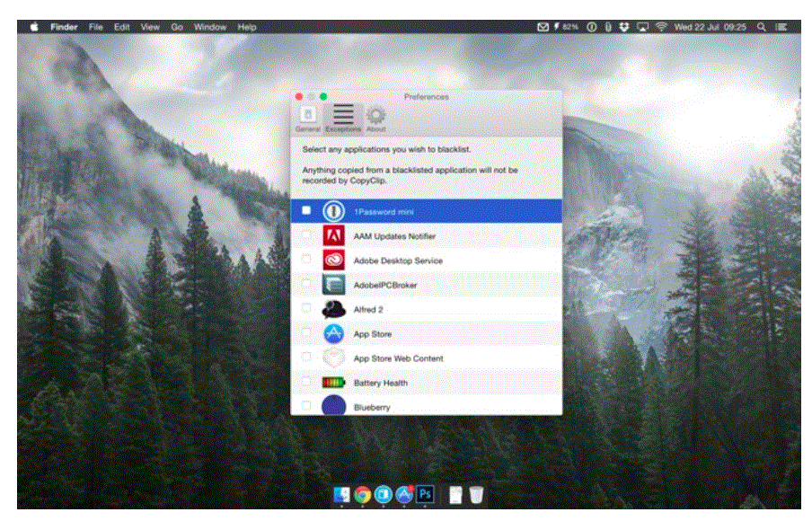The width and height of the screenshot is (812, 521).
Task: Open App Store from the Dock
Action: pyautogui.click(x=404, y=495)
